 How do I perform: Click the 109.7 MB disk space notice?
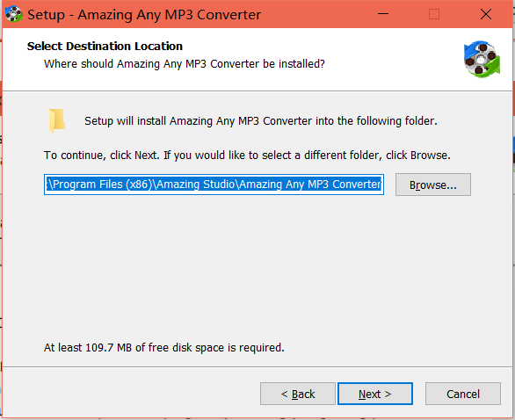click(x=163, y=347)
